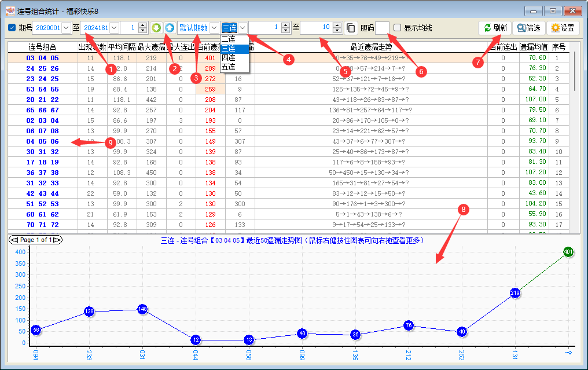Viewport: 588px width, 370px height.
Task: Expand the start period 2020001 dropdown
Action: point(66,28)
